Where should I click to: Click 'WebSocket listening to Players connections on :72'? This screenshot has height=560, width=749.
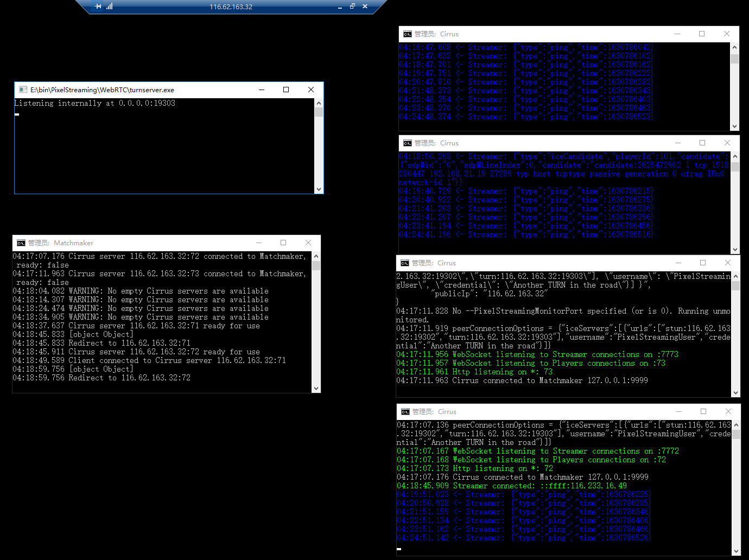pyautogui.click(x=531, y=460)
